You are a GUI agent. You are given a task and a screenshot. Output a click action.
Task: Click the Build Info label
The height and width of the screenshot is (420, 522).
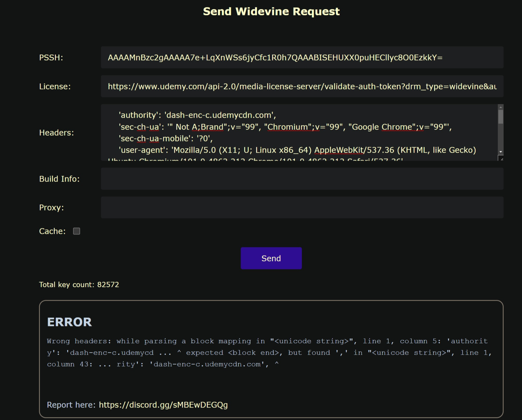coord(59,179)
